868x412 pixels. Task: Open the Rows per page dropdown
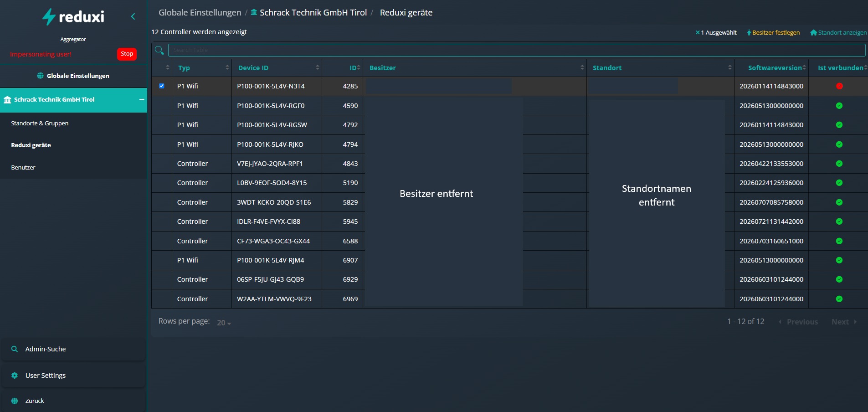(224, 323)
